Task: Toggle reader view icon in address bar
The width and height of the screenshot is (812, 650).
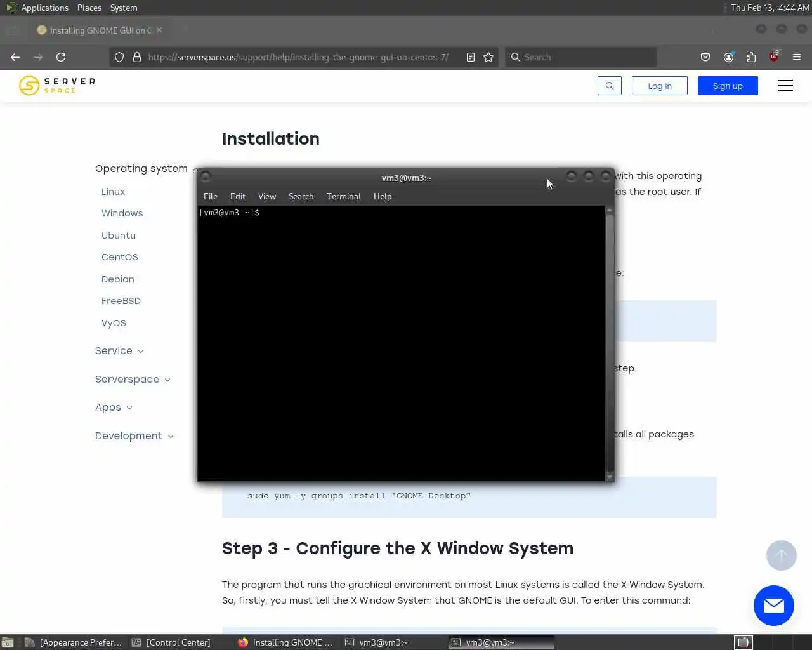Action: tap(471, 57)
